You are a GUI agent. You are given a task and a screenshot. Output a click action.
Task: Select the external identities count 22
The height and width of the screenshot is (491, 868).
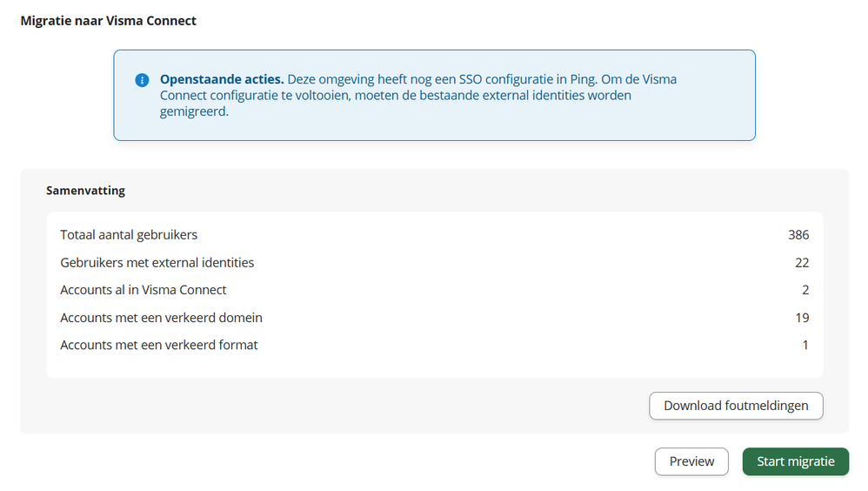pos(802,263)
